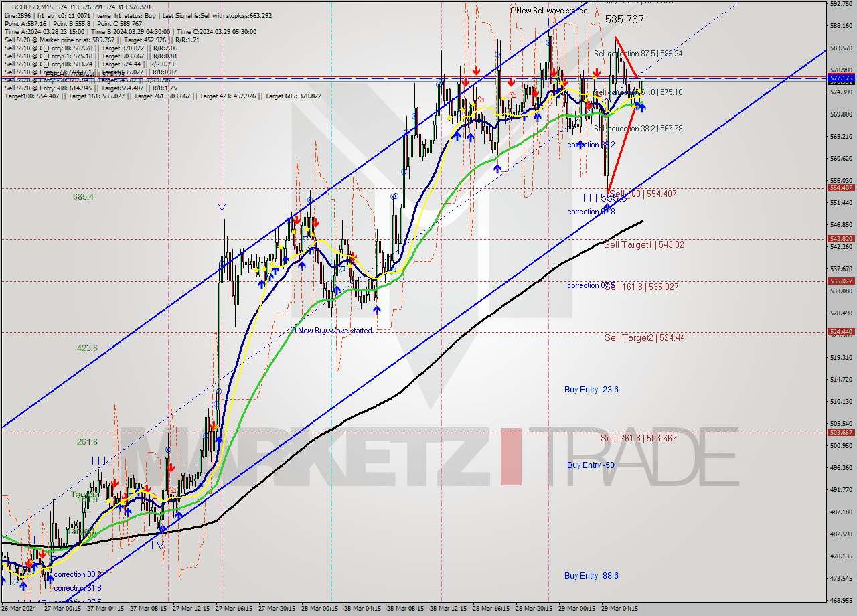Click the current price tag 577.175

point(841,78)
